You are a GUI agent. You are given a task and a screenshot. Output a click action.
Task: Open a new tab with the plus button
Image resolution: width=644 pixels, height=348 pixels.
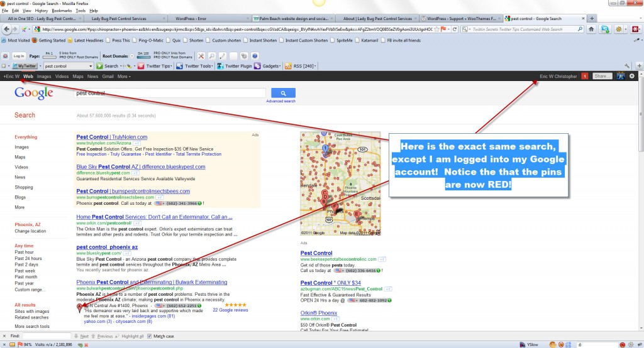592,18
